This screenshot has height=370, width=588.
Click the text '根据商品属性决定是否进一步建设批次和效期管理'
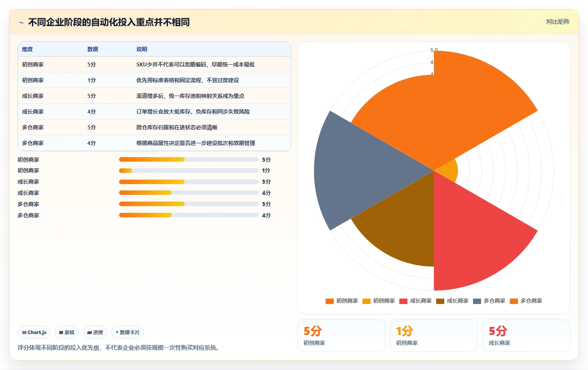(x=196, y=143)
